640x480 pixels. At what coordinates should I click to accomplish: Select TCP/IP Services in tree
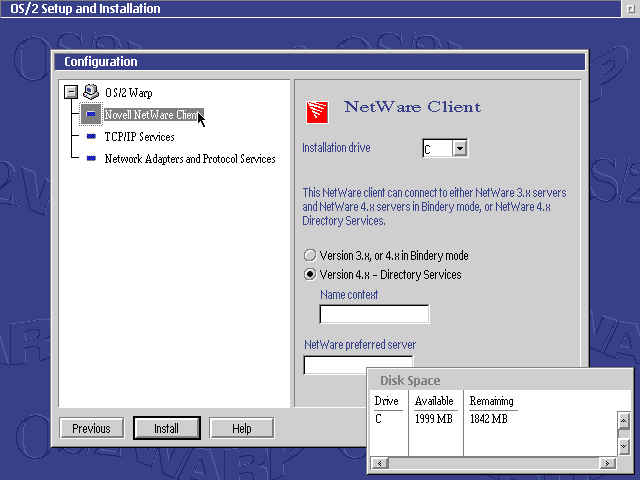(x=139, y=137)
